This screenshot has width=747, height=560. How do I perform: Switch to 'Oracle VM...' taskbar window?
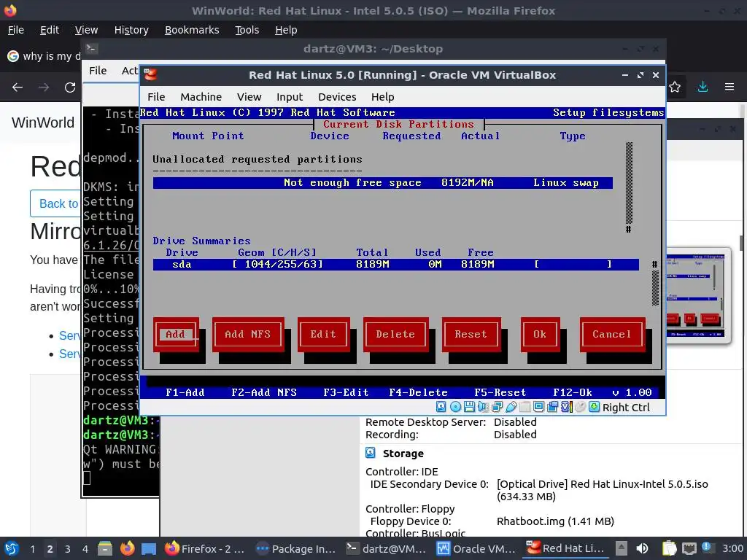pos(476,548)
